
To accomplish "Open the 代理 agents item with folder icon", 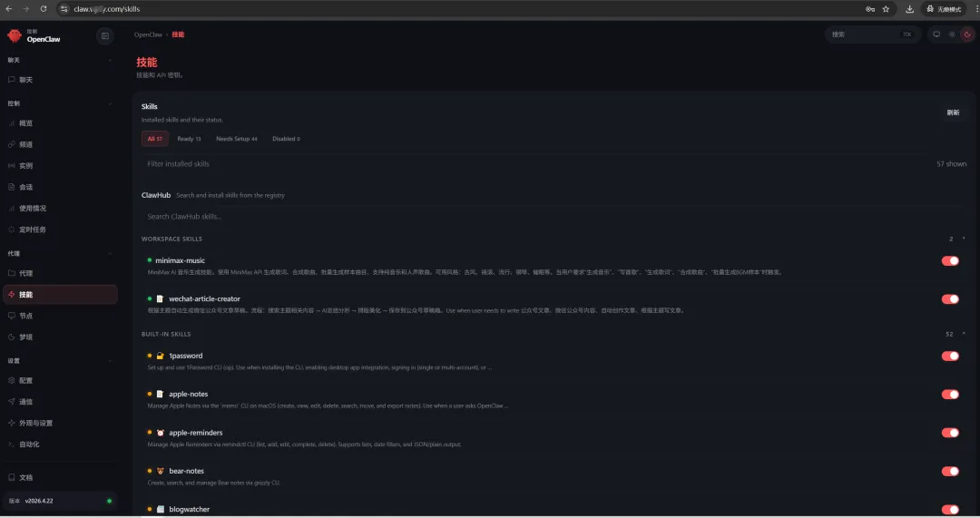I will tap(60, 273).
